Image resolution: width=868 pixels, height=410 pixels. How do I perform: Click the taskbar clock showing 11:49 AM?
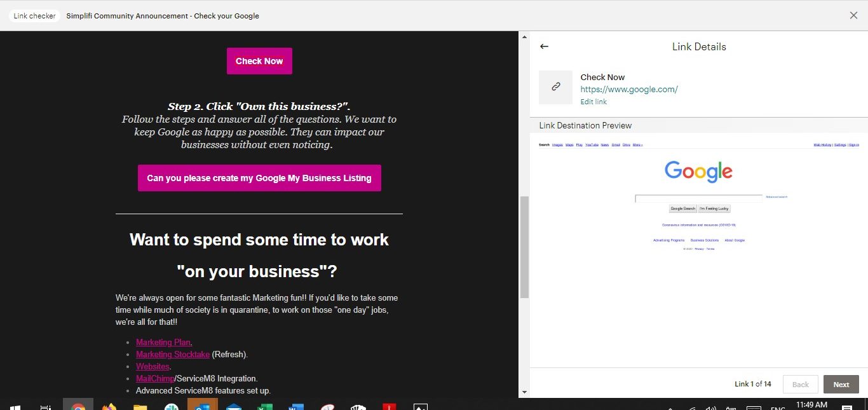coord(811,404)
